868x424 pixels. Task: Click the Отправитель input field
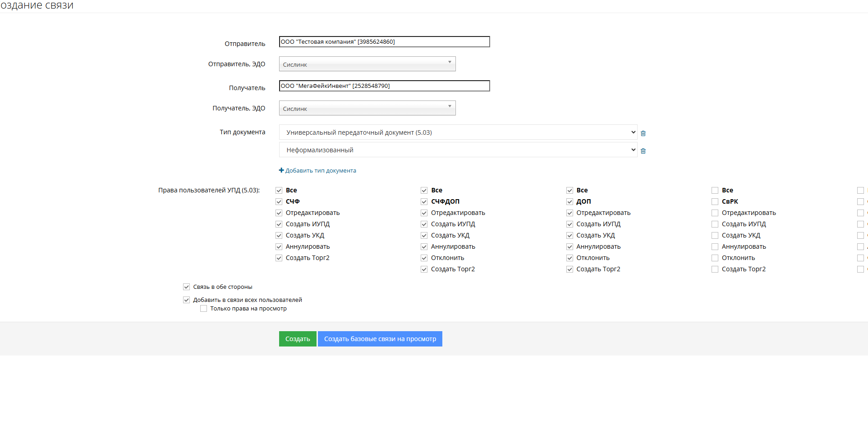pyautogui.click(x=384, y=42)
